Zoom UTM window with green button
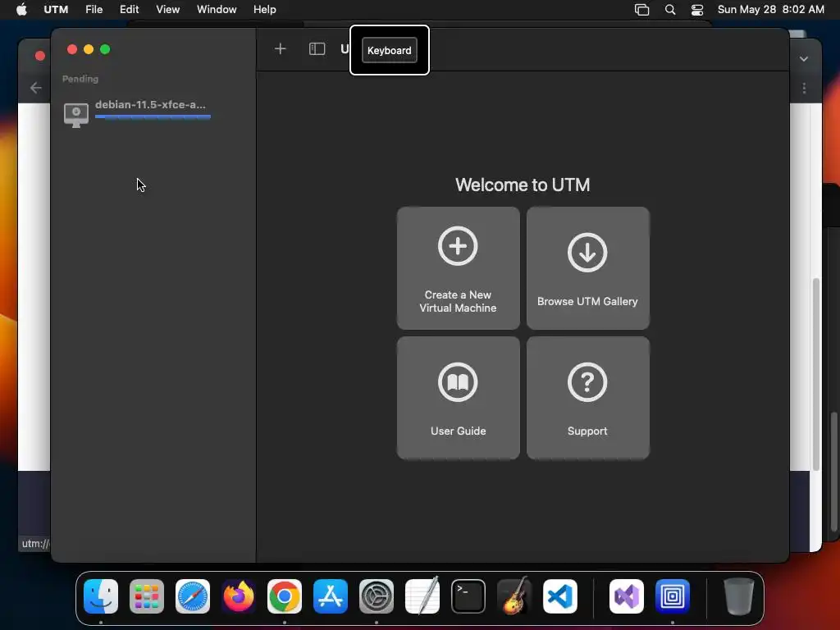The height and width of the screenshot is (630, 840). click(105, 49)
